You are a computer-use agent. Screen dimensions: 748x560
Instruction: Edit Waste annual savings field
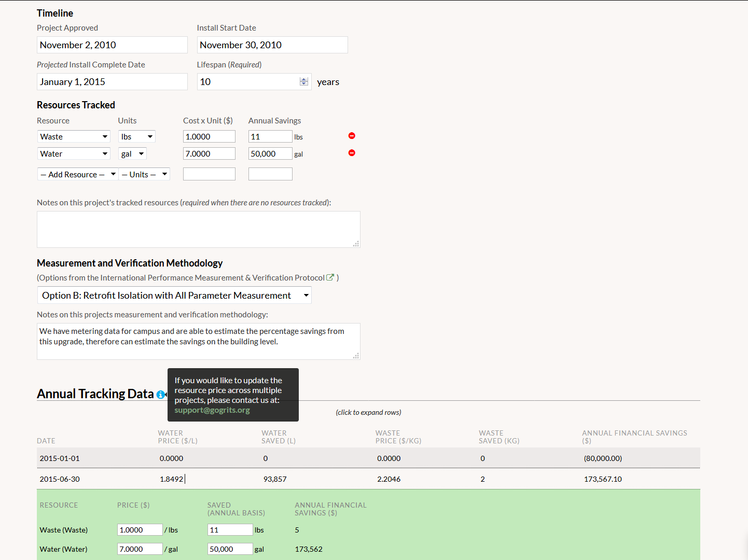[270, 136]
